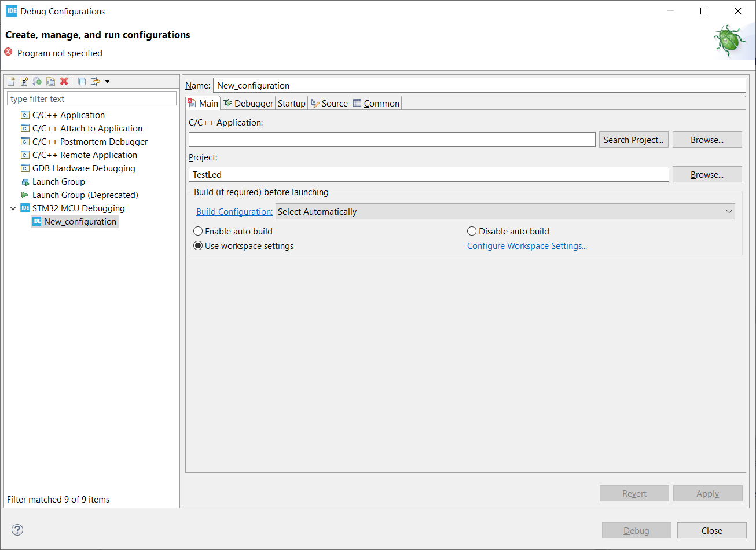Viewport: 756px width, 550px height.
Task: Click the Search Project button
Action: 634,140
